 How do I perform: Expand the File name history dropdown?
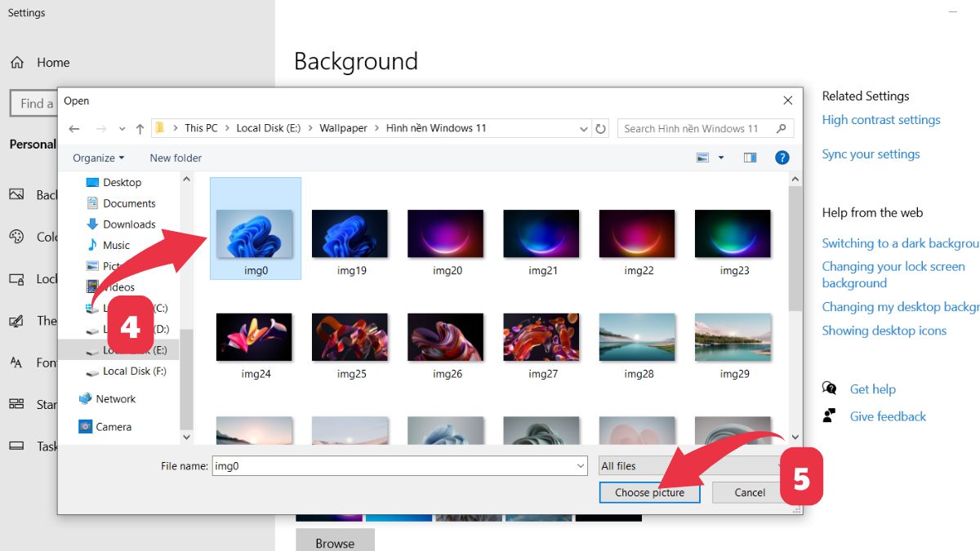click(x=581, y=466)
